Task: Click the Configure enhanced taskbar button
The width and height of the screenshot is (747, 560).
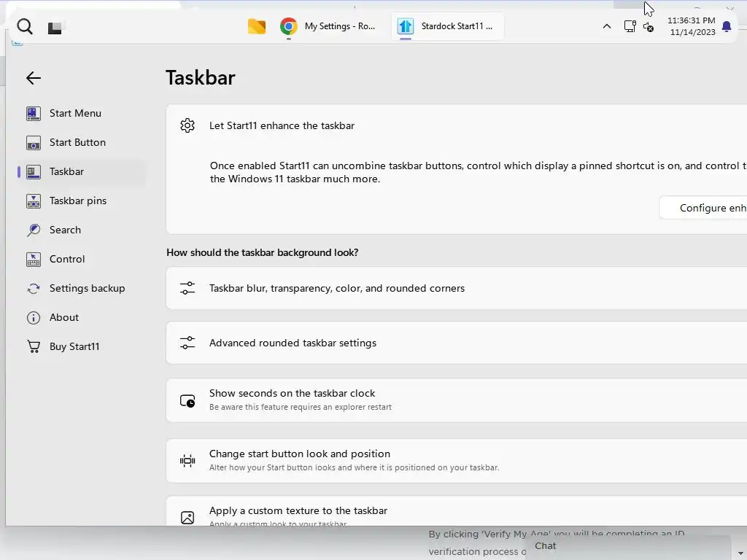Action: (x=703, y=208)
